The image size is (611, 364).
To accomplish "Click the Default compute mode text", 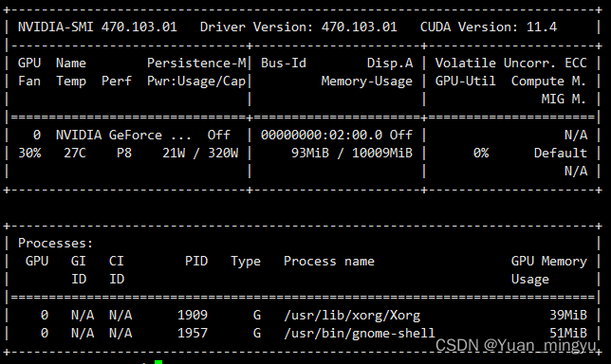I will coord(561,153).
